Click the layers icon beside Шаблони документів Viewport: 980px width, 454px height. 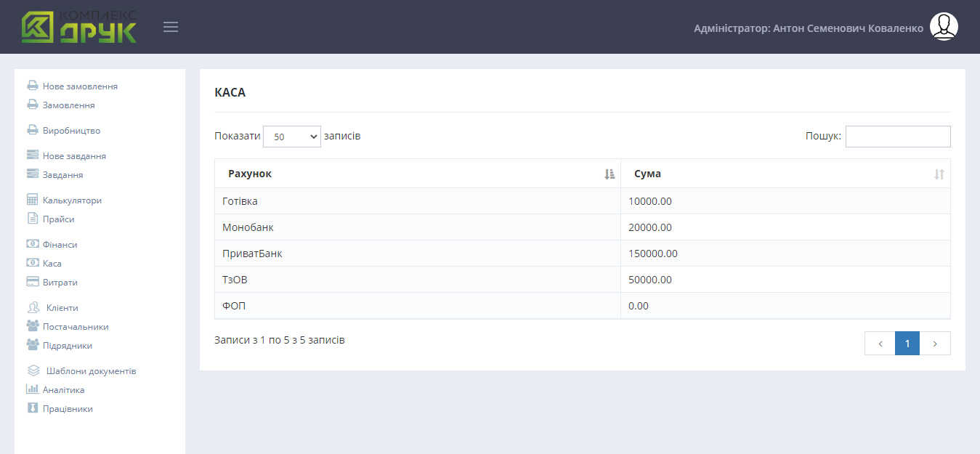(33, 370)
